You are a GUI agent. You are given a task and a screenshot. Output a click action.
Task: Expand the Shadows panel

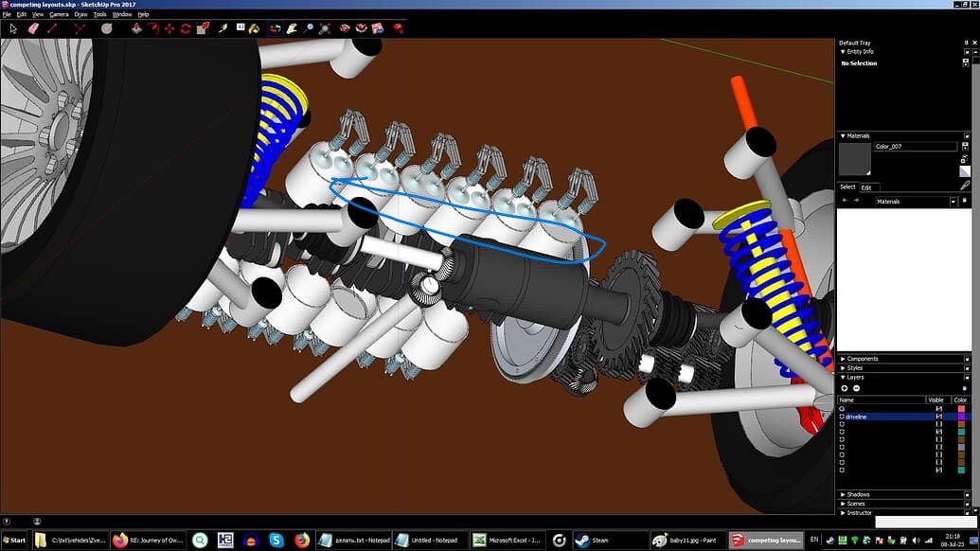click(858, 494)
